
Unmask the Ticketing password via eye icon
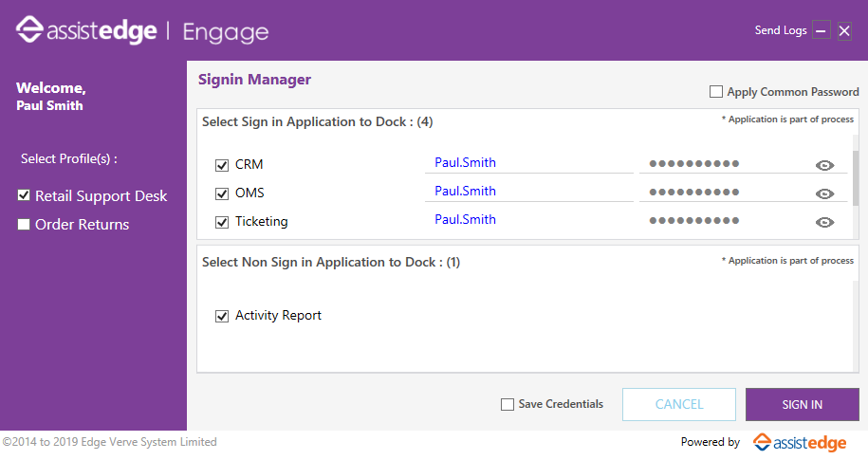click(824, 222)
